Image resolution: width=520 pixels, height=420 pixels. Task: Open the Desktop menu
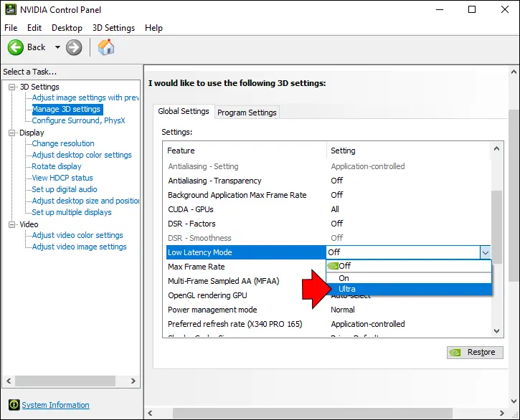coord(67,28)
